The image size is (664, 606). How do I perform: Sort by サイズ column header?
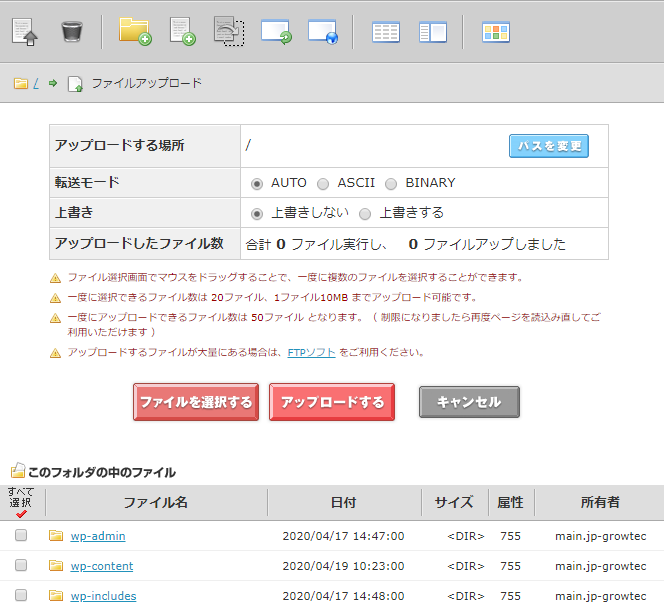pyautogui.click(x=454, y=502)
